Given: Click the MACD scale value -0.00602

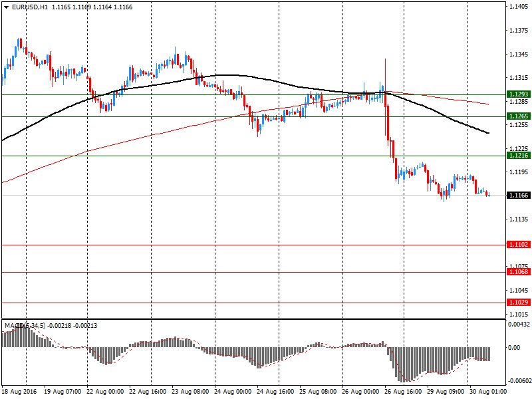Looking at the screenshot, I should 519,381.
